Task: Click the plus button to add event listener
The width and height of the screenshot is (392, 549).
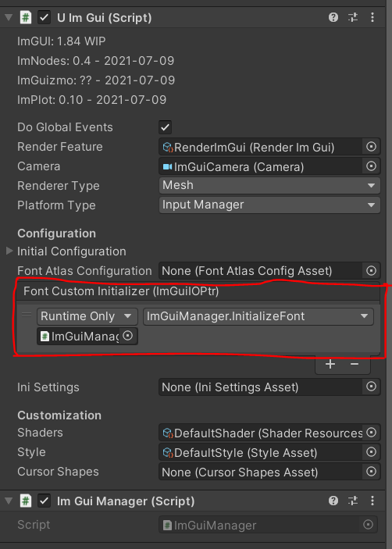Action: click(330, 364)
